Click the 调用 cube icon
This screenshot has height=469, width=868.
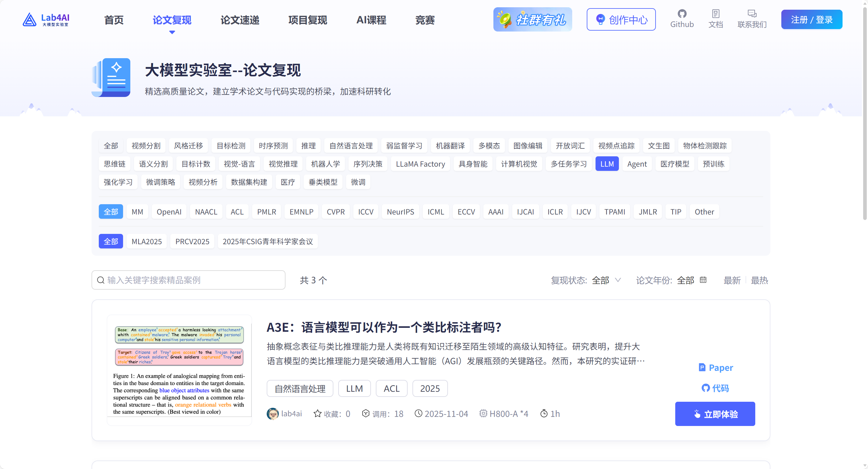coord(366,414)
